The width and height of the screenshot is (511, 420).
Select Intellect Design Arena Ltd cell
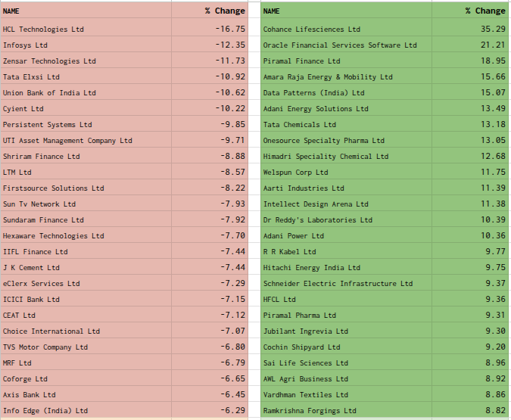[347, 204]
